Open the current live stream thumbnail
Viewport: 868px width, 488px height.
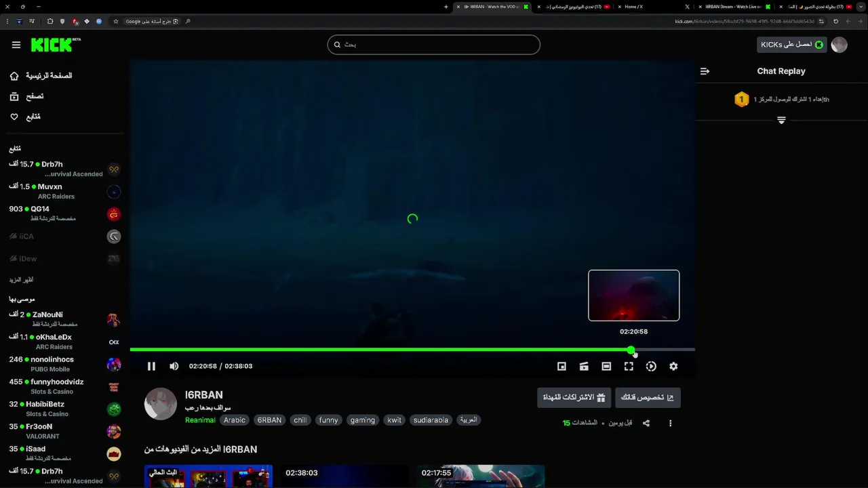pyautogui.click(x=208, y=476)
